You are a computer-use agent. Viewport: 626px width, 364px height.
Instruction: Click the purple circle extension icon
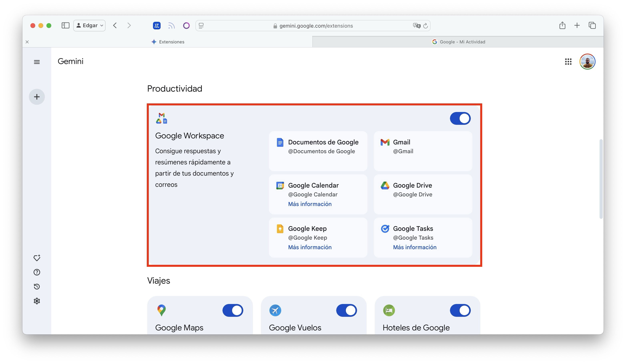tap(186, 26)
